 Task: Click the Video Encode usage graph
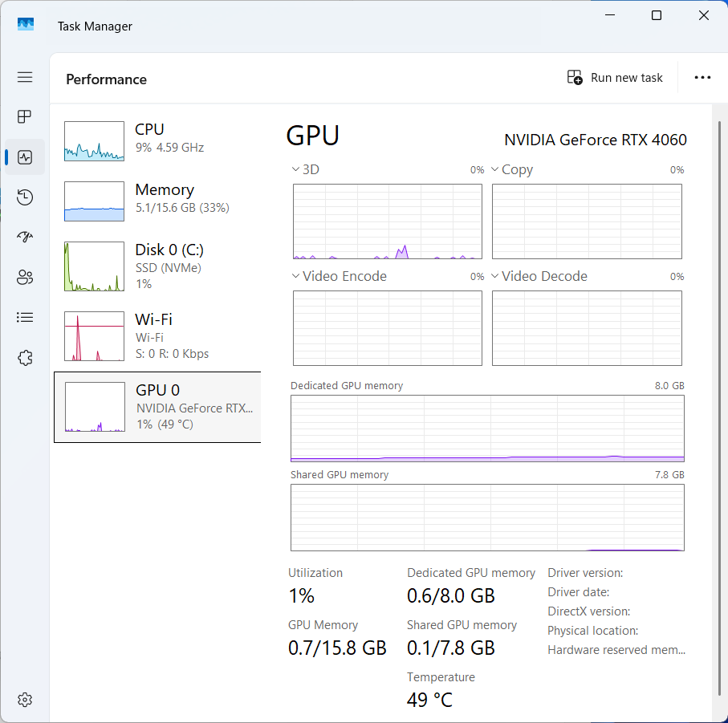tap(388, 328)
